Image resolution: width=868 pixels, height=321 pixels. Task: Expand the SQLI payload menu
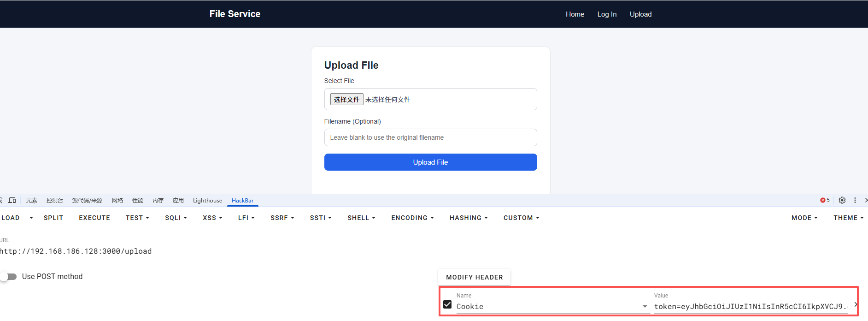tap(176, 218)
